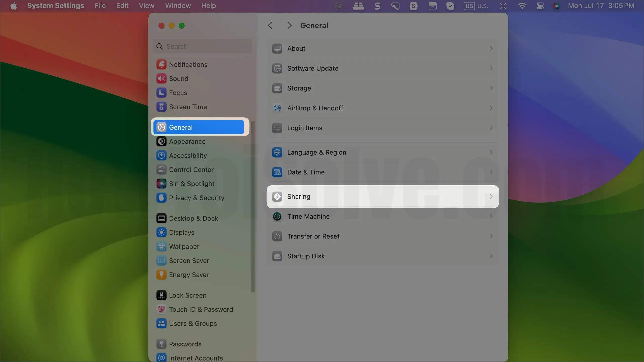Screen dimensions: 644x362
Task: Open Control Center sidebar icon
Action: pyautogui.click(x=161, y=170)
